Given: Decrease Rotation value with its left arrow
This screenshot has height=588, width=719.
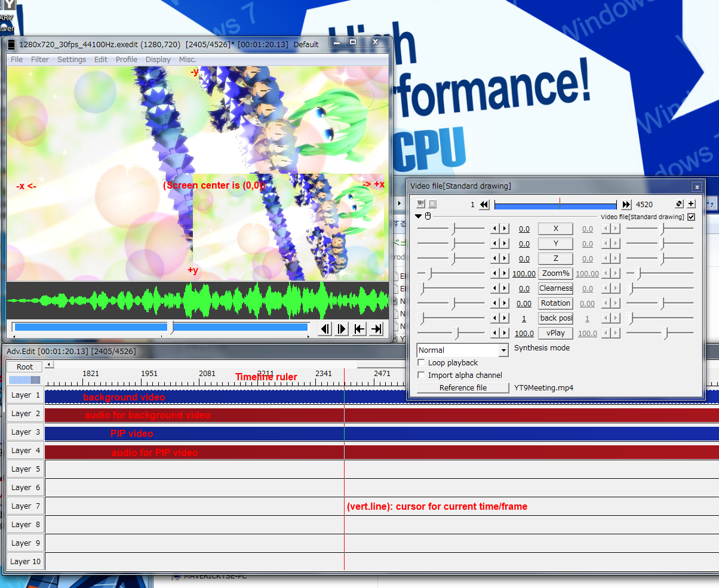Looking at the screenshot, I should (494, 303).
